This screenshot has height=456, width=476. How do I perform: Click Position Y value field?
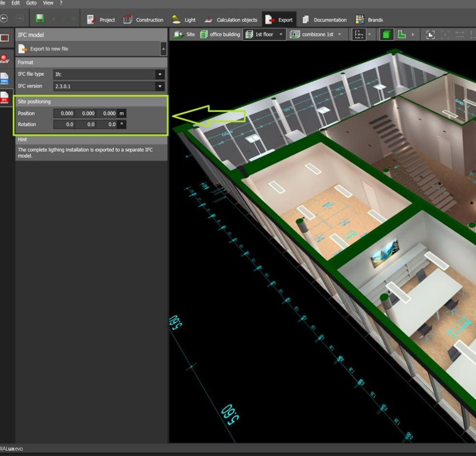click(85, 113)
